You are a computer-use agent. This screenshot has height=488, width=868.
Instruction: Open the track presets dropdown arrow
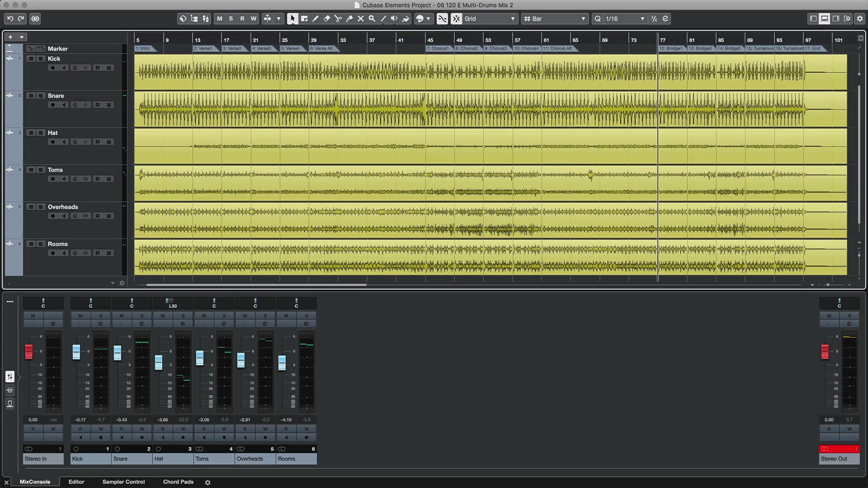[22, 37]
